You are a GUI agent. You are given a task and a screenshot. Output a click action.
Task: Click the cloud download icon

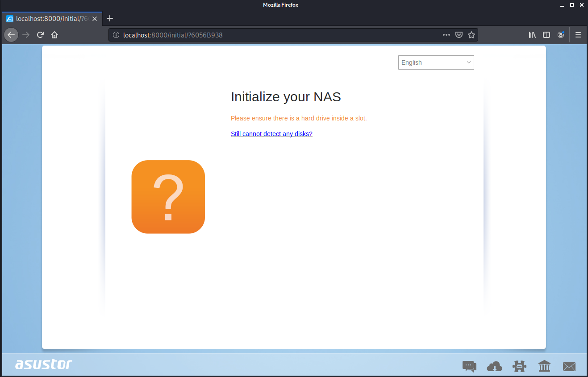[494, 366]
